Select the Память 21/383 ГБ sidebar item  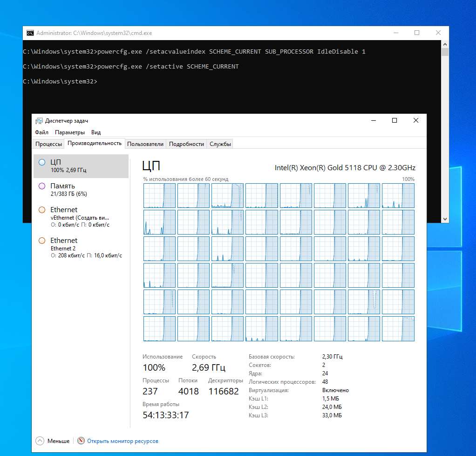tap(81, 190)
